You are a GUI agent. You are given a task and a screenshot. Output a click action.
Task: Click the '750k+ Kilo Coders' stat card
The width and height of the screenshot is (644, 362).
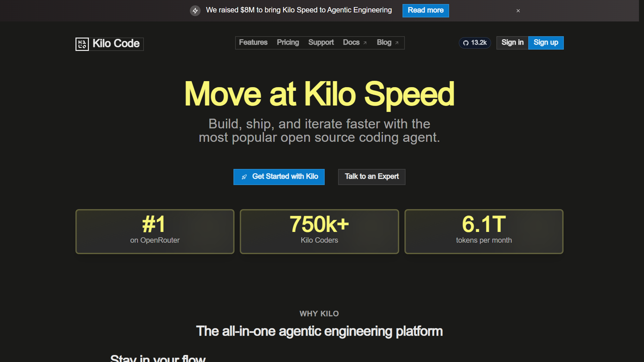(x=319, y=231)
